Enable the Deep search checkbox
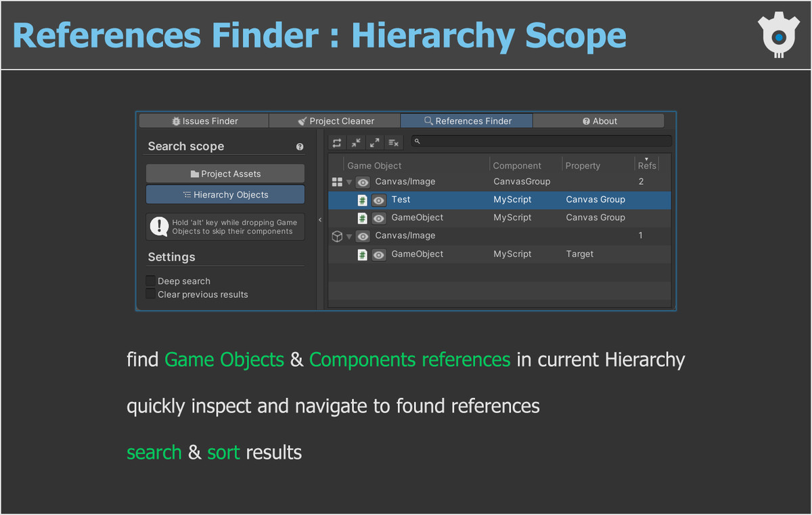812x515 pixels. pyautogui.click(x=150, y=281)
